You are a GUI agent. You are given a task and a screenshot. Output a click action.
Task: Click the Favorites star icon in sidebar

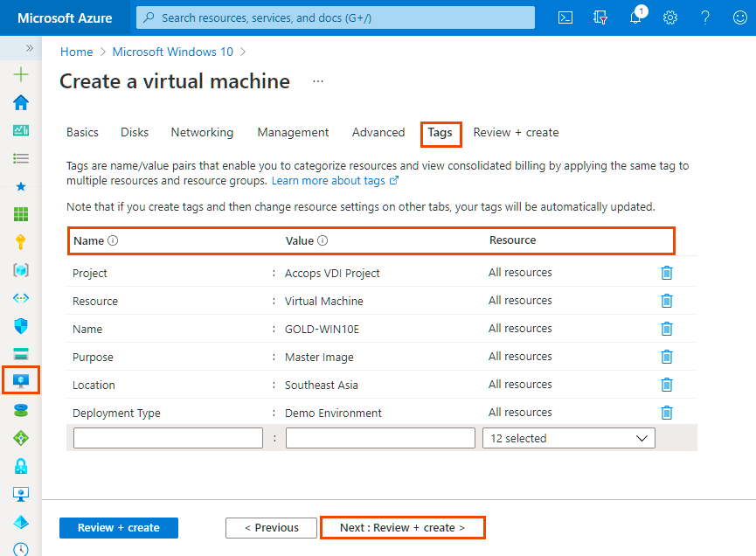(21, 186)
